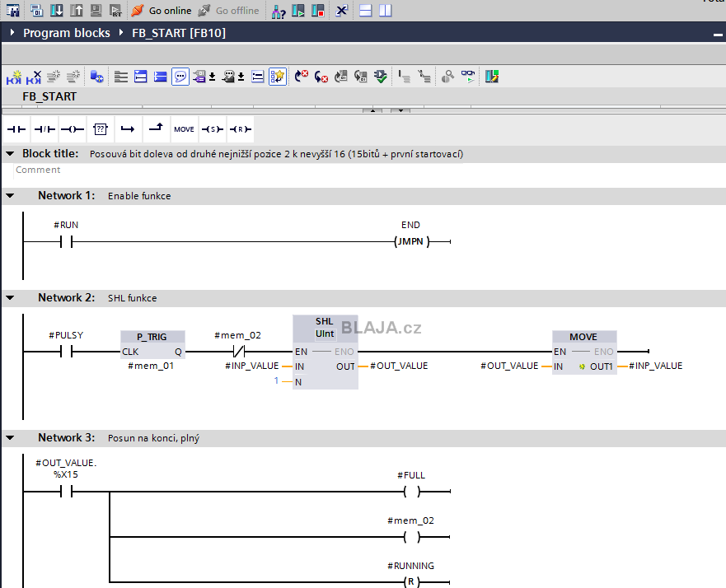The width and height of the screenshot is (726, 588).
Task: Insert an output coil from favorites
Action: coord(73,129)
